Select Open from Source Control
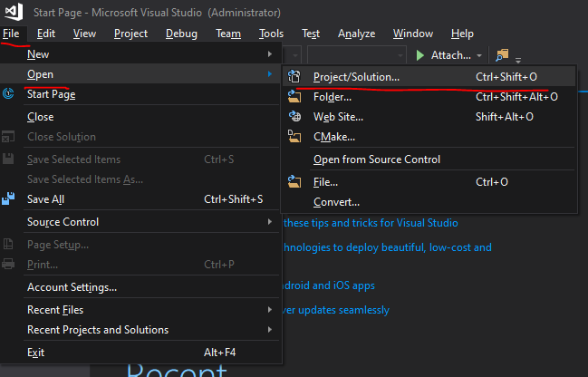 (429, 159)
